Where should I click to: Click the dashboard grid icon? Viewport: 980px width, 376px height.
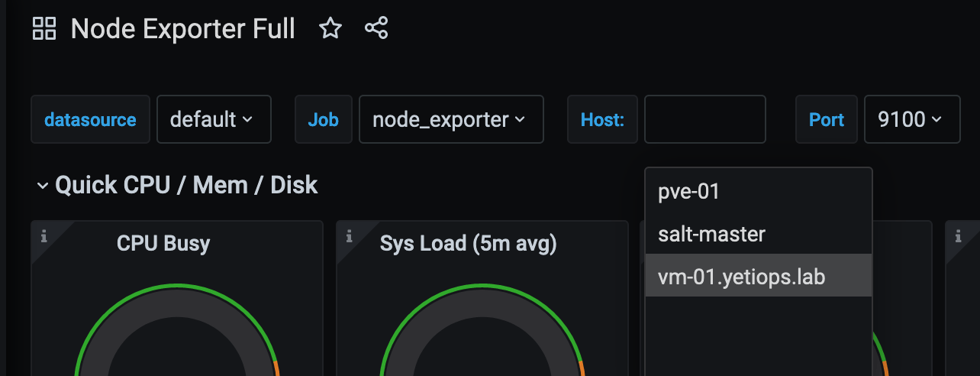[x=44, y=29]
